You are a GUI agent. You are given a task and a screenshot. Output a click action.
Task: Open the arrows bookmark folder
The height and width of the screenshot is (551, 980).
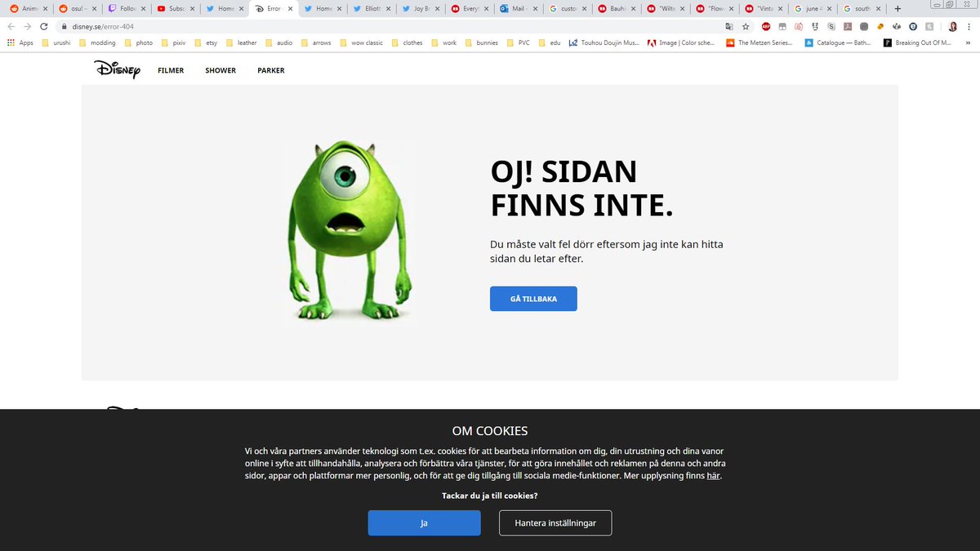point(316,42)
